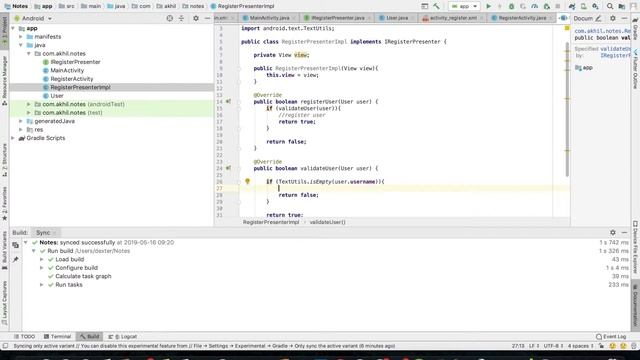640x360 pixels.
Task: Open Project panel gear settings
Action: (196, 18)
